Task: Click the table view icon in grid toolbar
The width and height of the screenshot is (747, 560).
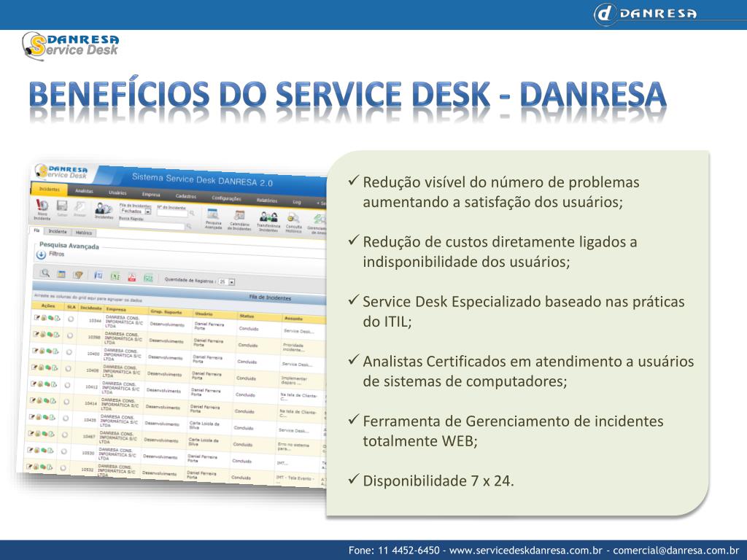Action: click(61, 274)
